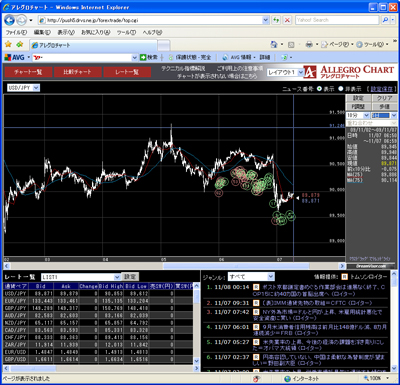Expand the 10分 timeframe dropdown
The image size is (400, 385).
(x=358, y=115)
